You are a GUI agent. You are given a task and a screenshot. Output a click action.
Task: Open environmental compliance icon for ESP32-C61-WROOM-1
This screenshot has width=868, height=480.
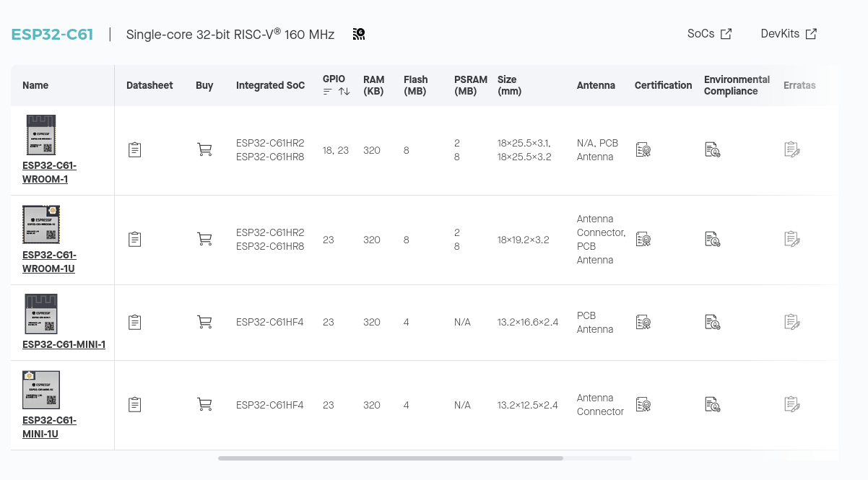pos(713,150)
